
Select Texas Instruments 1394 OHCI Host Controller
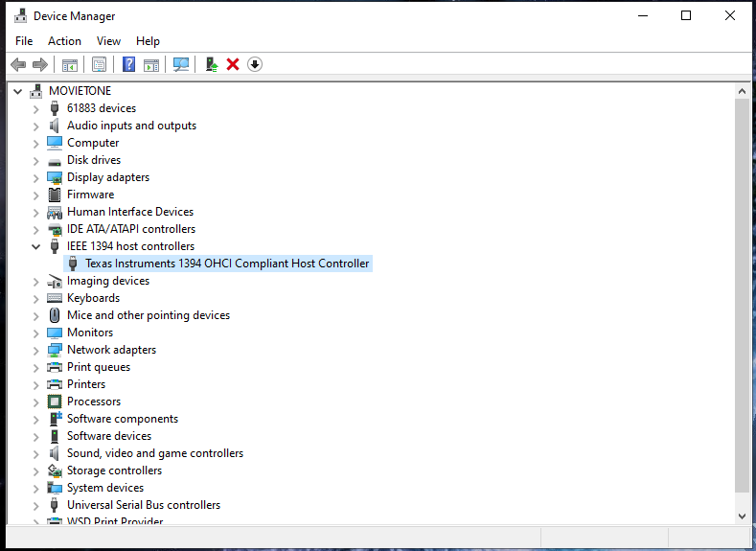(226, 264)
